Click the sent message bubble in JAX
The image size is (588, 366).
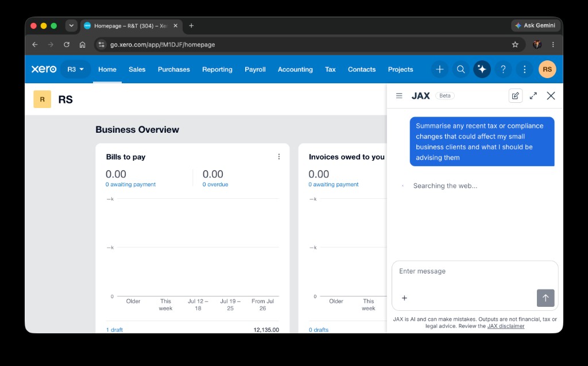coord(482,141)
